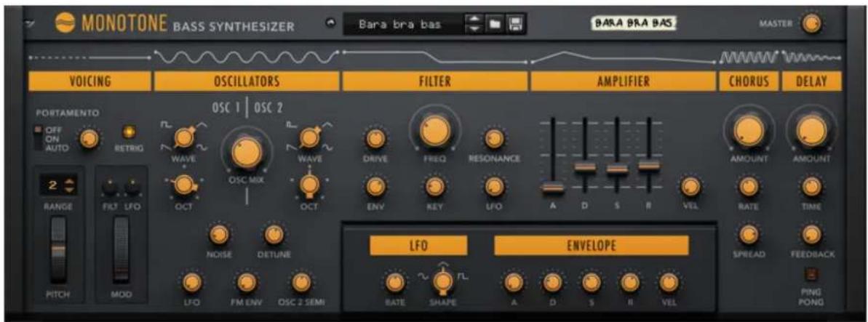Click the Delay Amount knob
Viewport: 868px width, 322px height.
pos(811,131)
